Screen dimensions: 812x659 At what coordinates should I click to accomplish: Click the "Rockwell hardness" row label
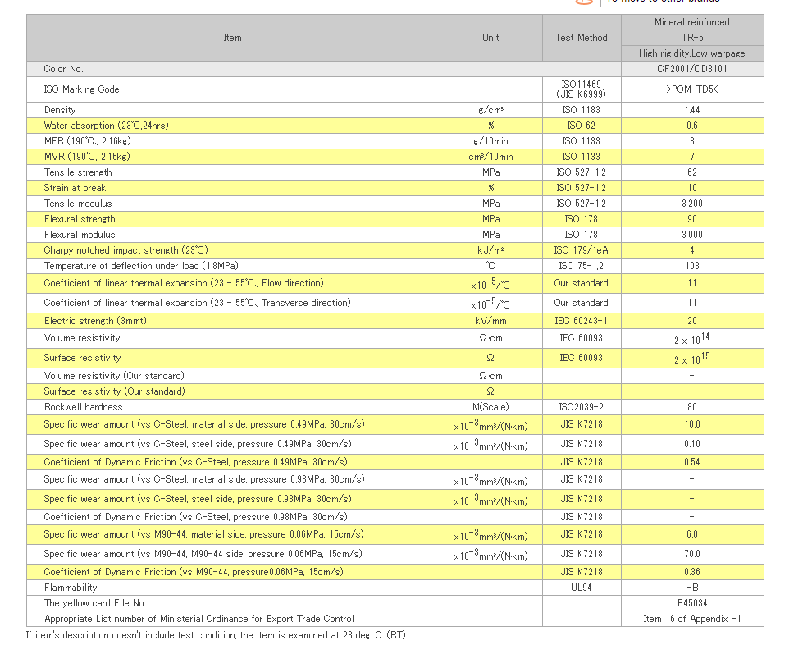pyautogui.click(x=84, y=407)
